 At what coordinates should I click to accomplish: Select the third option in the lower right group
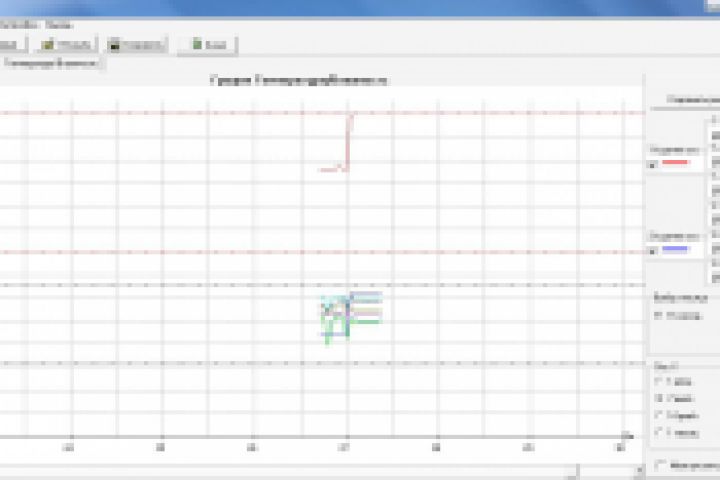658,415
